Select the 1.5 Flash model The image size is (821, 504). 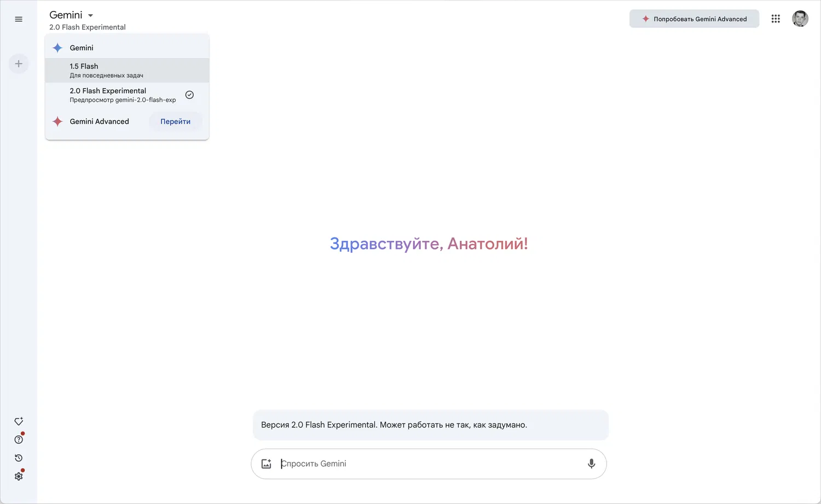[x=127, y=70]
